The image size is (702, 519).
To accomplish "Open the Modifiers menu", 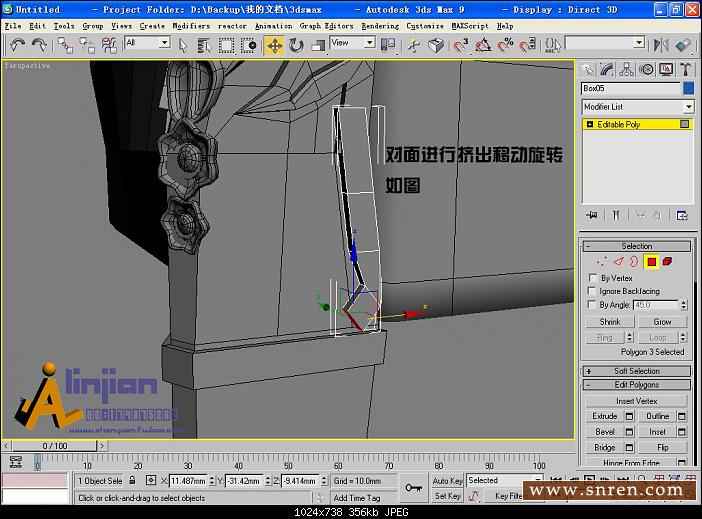I will click(191, 26).
